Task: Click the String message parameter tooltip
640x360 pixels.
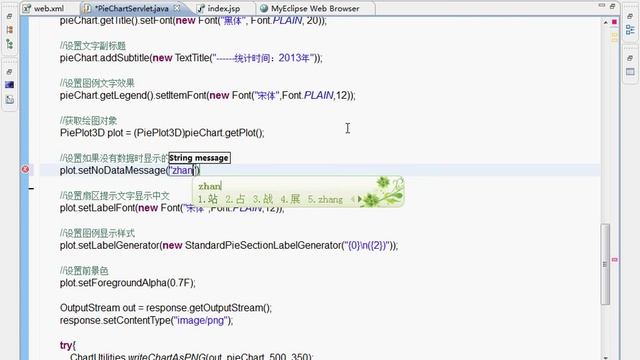Action: (199, 158)
